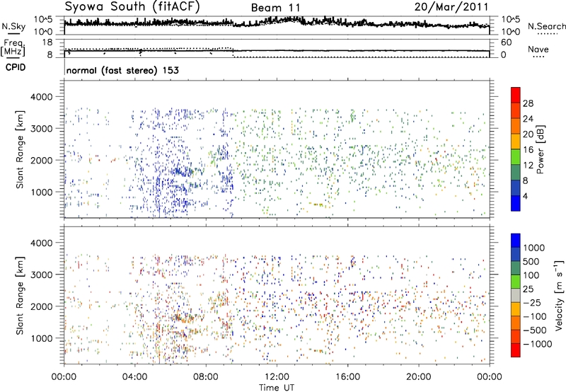Click the "-500" Velocity color bar tick
Viewport: 566px width, 392px height.
[535, 330]
